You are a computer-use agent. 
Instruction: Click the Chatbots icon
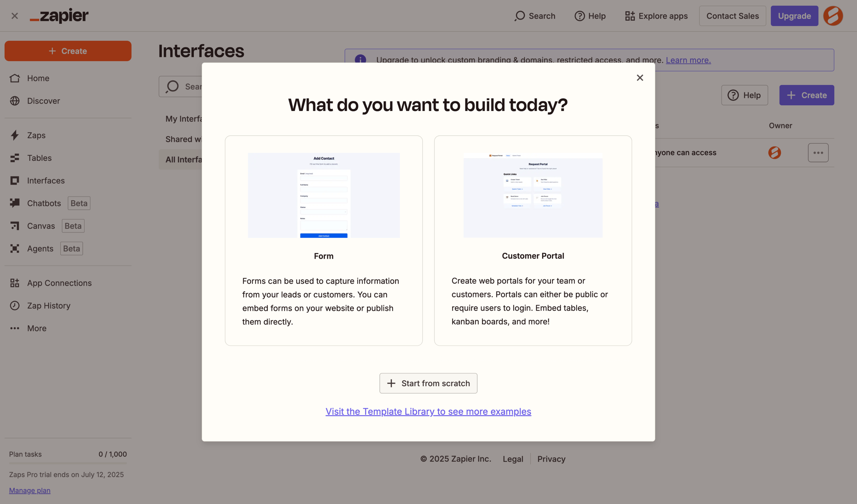pos(15,203)
